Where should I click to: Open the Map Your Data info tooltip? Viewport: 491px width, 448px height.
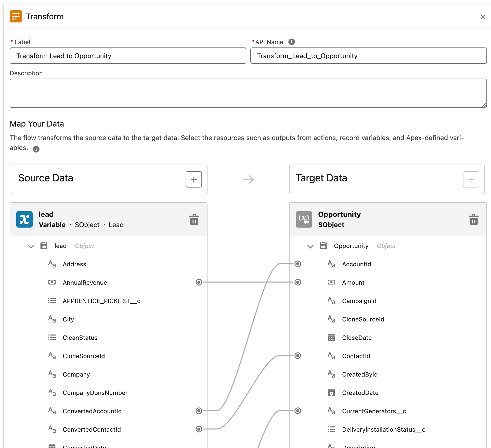[x=36, y=149]
